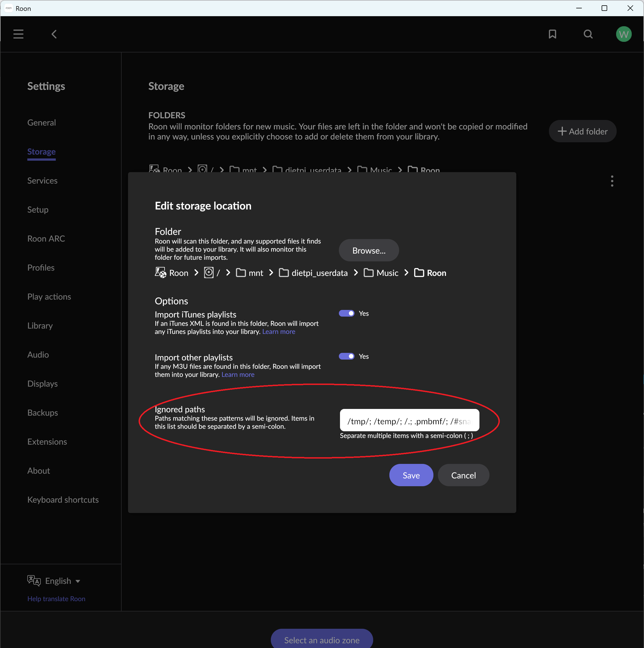This screenshot has height=648, width=644.
Task: Click Browse to choose a folder
Action: pyautogui.click(x=369, y=250)
